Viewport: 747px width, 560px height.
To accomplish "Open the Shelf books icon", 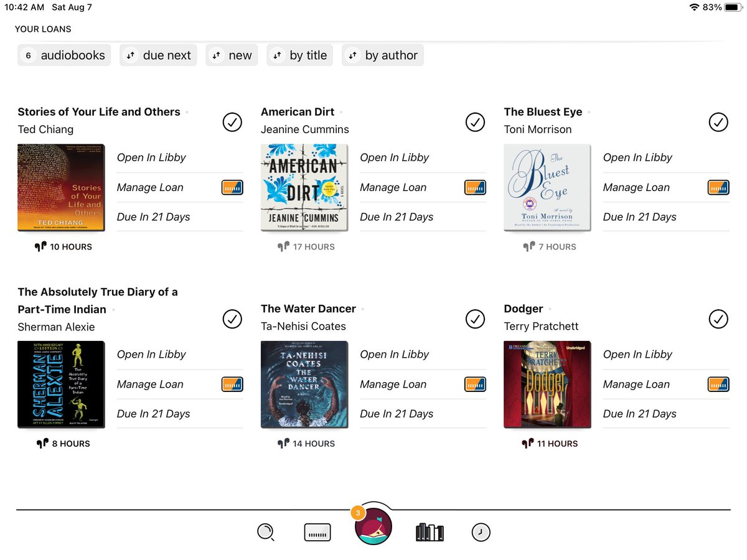I will pyautogui.click(x=430, y=532).
